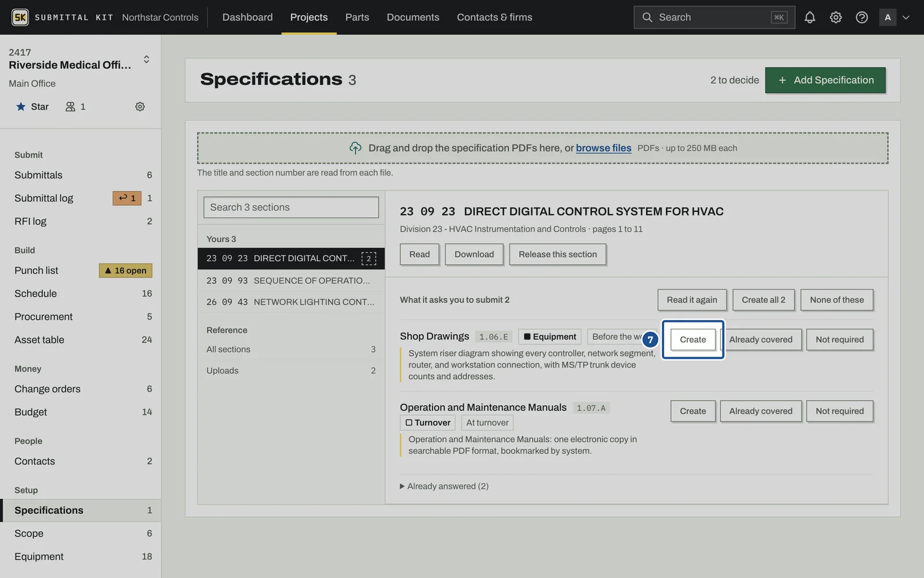Focus the global Search field
Image resolution: width=924 pixels, height=578 pixels.
714,17
